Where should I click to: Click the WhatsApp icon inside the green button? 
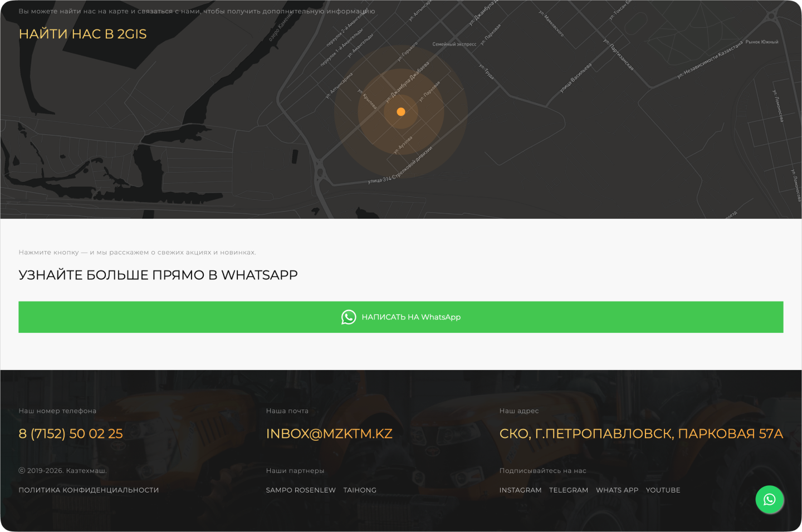349,317
